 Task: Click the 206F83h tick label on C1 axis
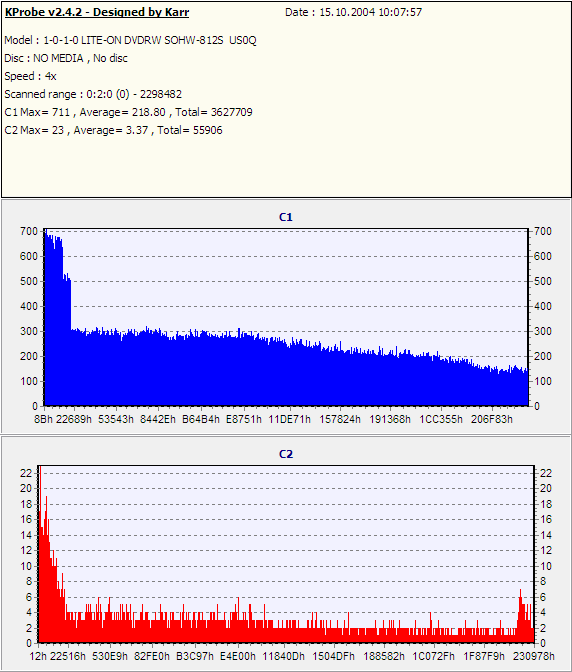(492, 419)
